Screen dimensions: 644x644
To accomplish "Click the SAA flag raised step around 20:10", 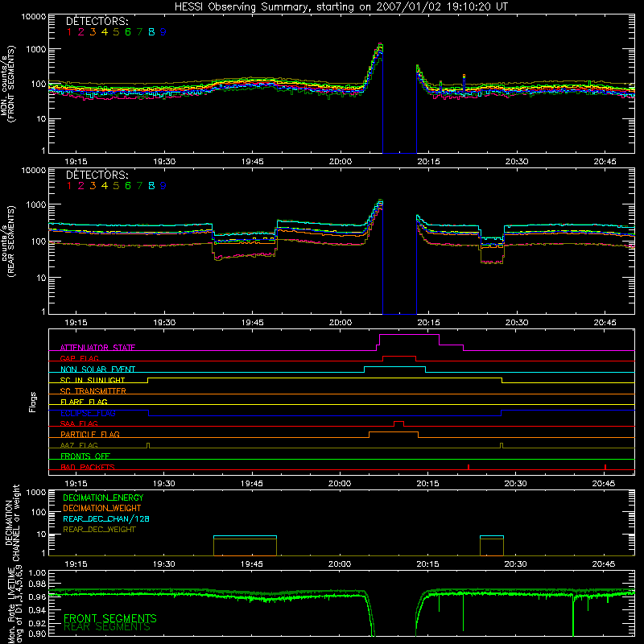I will pyautogui.click(x=398, y=423).
